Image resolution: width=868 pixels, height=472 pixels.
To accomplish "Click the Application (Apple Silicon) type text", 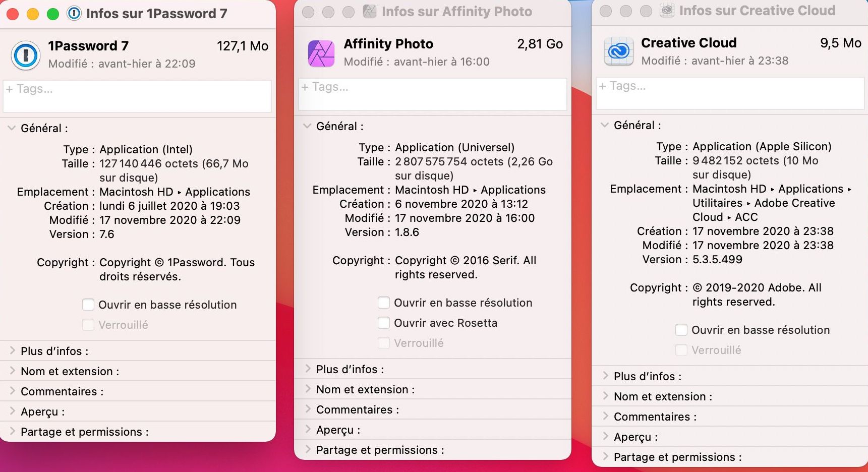I will tap(762, 146).
